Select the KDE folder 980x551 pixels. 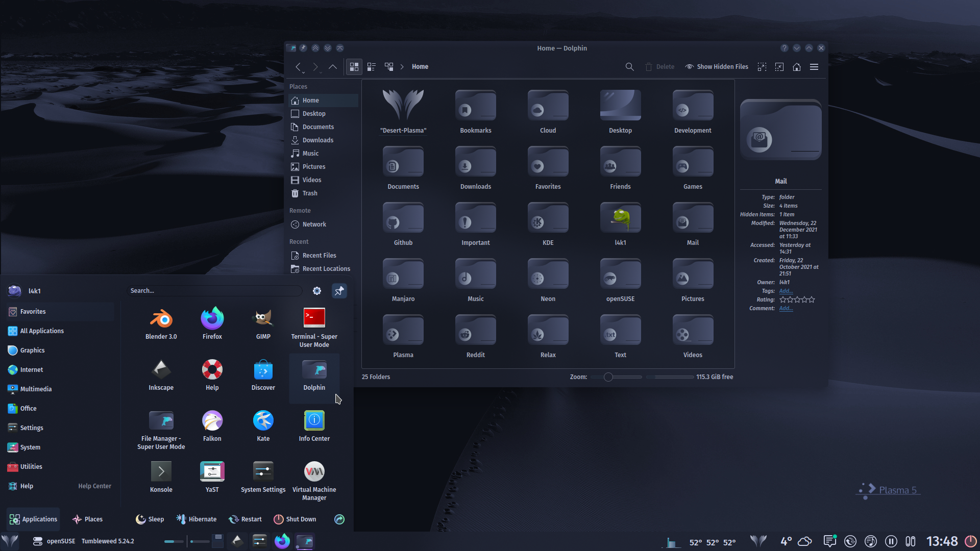548,224
